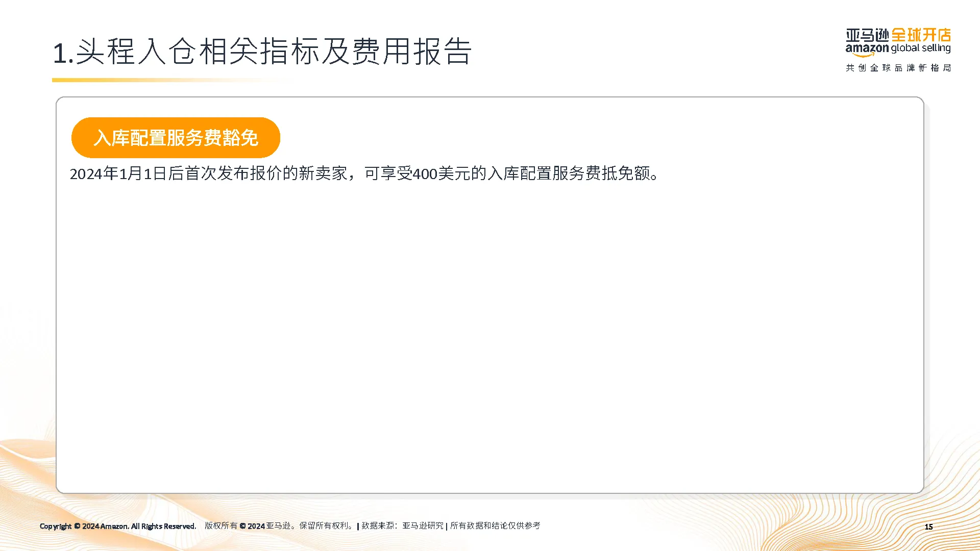
Task: Click the 保留所有权利 text in footer
Action: tap(325, 526)
